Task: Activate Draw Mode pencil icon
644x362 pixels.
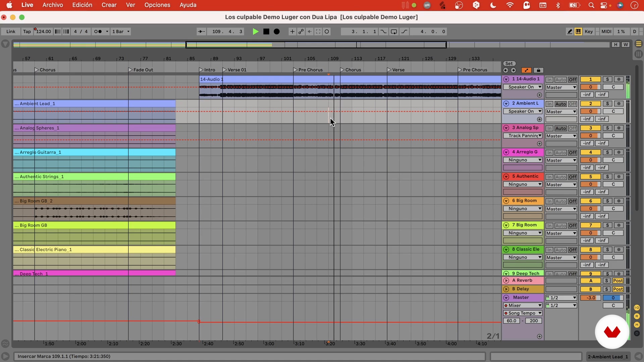Action: point(570,32)
